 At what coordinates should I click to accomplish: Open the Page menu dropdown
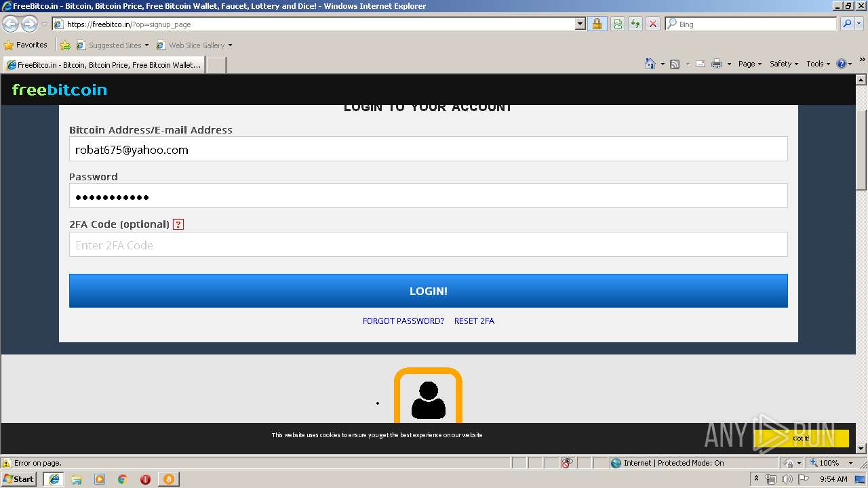750,64
